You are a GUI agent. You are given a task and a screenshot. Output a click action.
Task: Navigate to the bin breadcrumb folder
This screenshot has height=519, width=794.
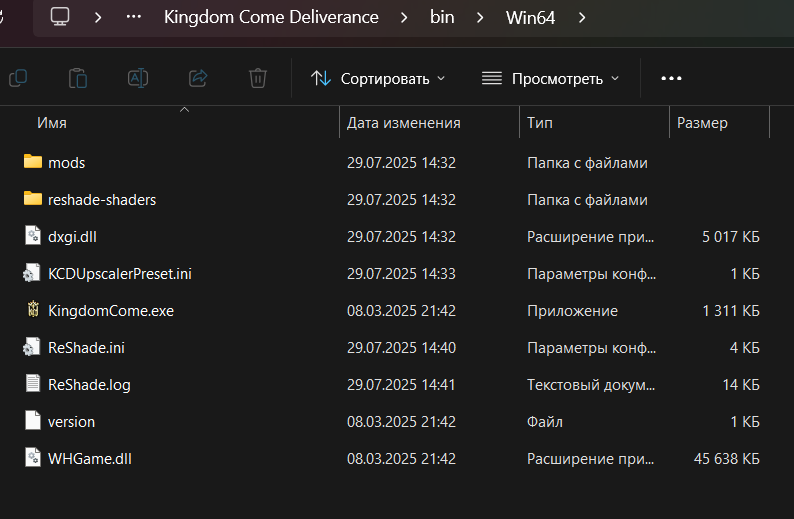[442, 17]
